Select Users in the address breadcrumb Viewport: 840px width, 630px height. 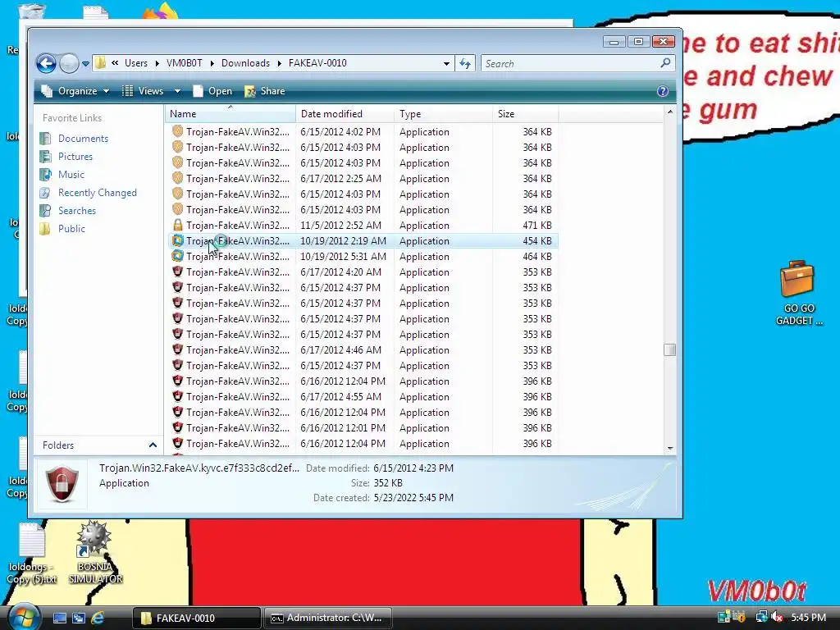136,63
